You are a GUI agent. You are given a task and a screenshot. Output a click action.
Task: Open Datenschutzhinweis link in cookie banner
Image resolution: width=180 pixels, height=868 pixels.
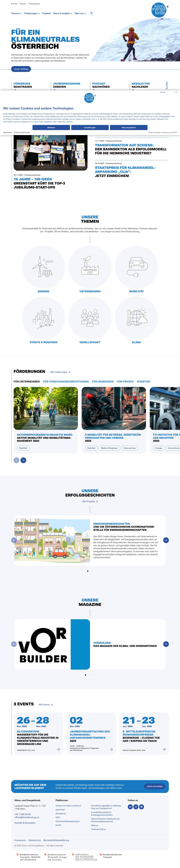click(x=22, y=132)
